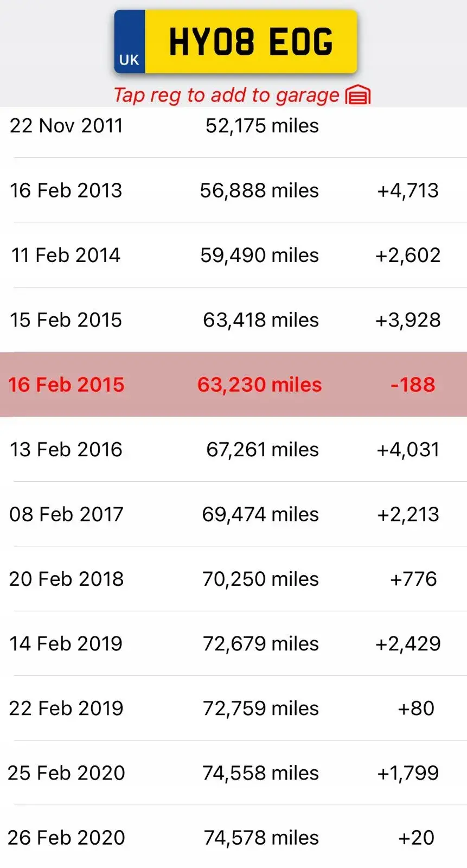Screen dimensions: 467x868
Task: Tap the +3,928 mileage difference
Action: point(408,320)
